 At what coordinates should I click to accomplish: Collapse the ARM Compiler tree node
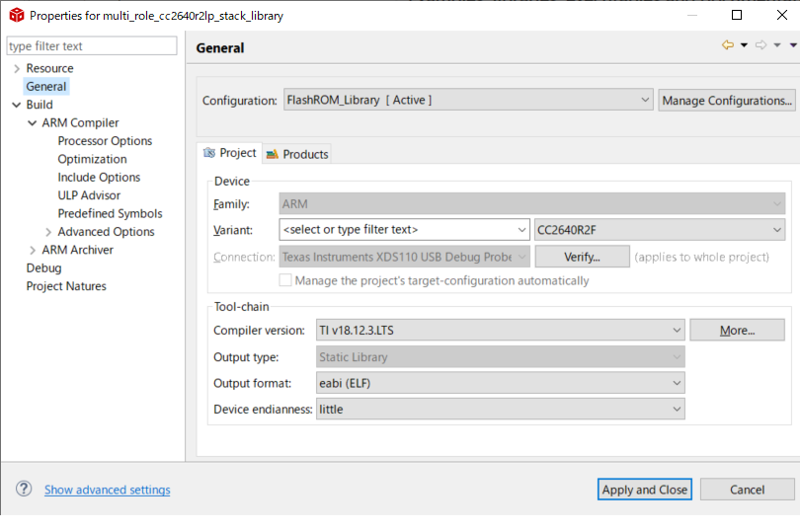[x=33, y=123]
